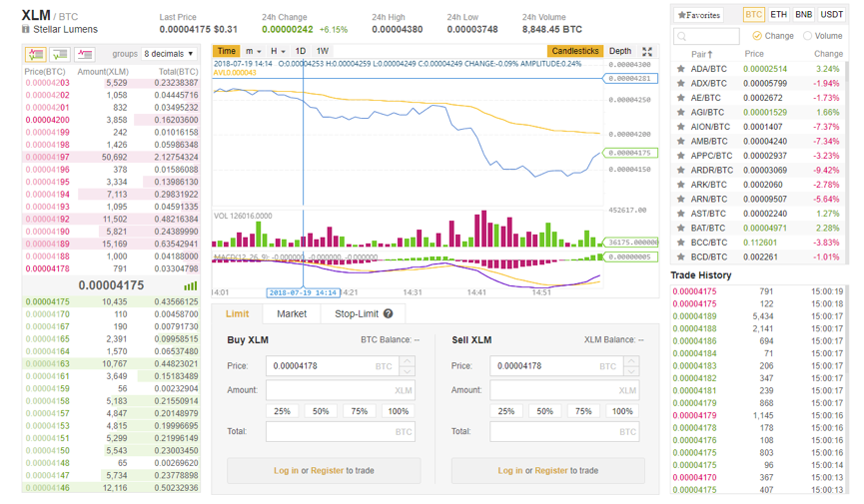Set Buy amount to 100%
864x504 pixels.
click(x=398, y=411)
